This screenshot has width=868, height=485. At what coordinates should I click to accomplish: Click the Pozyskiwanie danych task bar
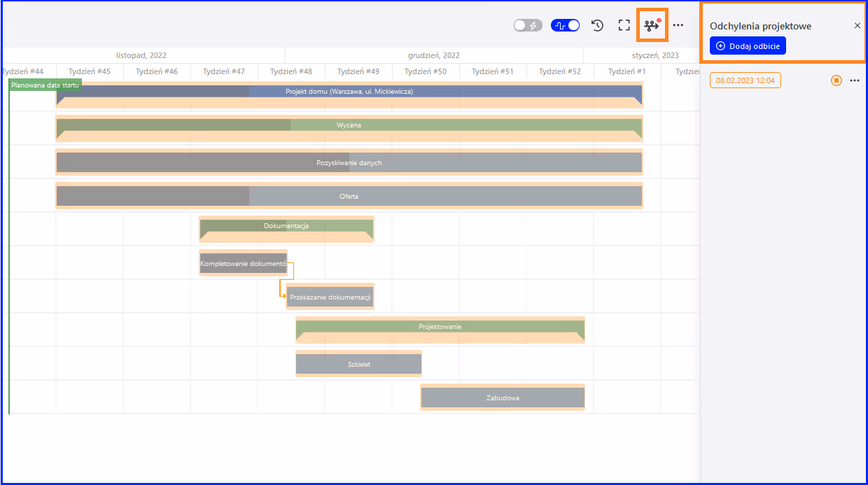tap(349, 162)
